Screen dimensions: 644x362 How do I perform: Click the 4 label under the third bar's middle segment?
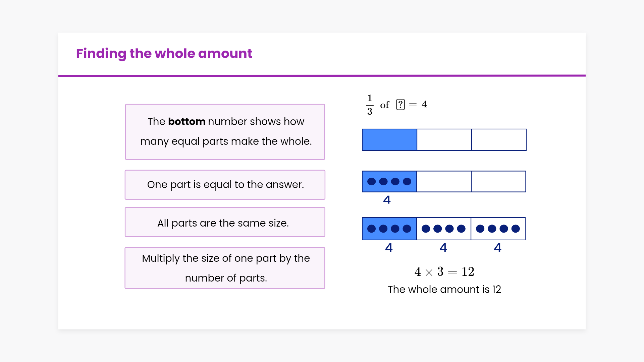(x=443, y=248)
